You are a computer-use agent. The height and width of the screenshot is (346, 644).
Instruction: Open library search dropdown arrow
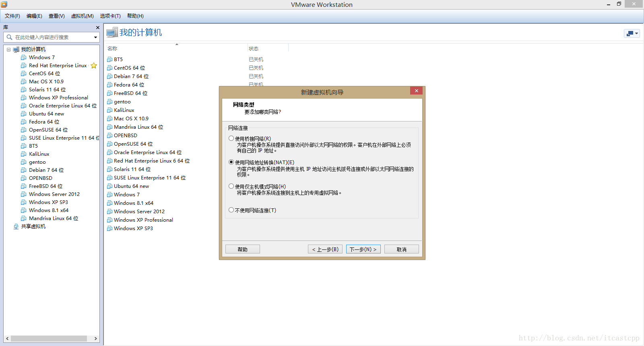[95, 37]
